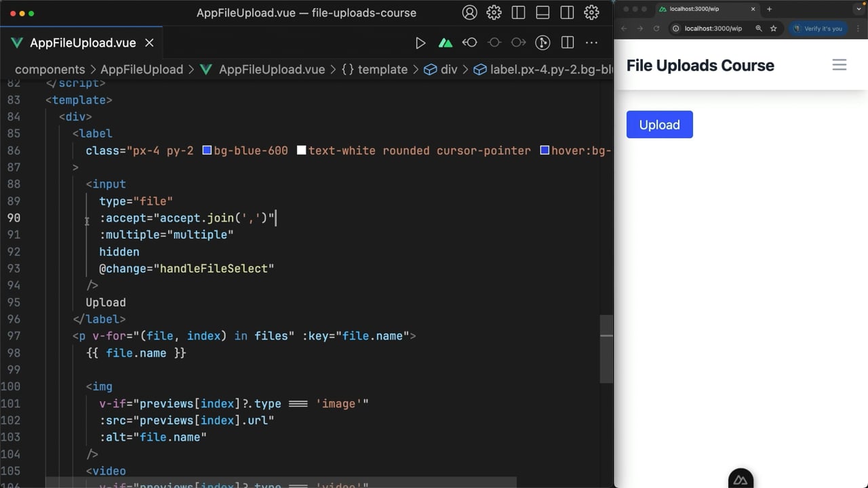868x488 pixels.
Task: Close the localhost:3000/wip browser tab
Action: [x=753, y=9]
